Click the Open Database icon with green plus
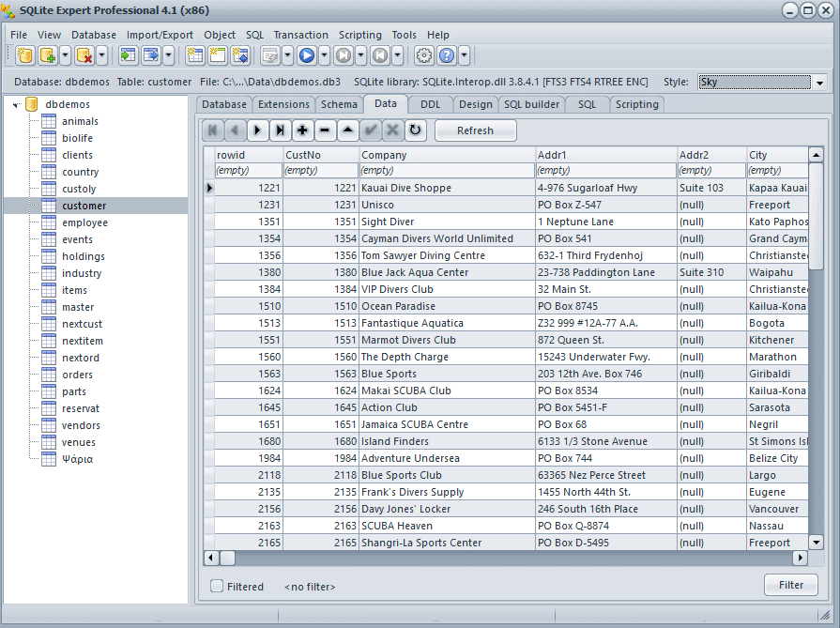The height and width of the screenshot is (628, 840). click(x=48, y=55)
